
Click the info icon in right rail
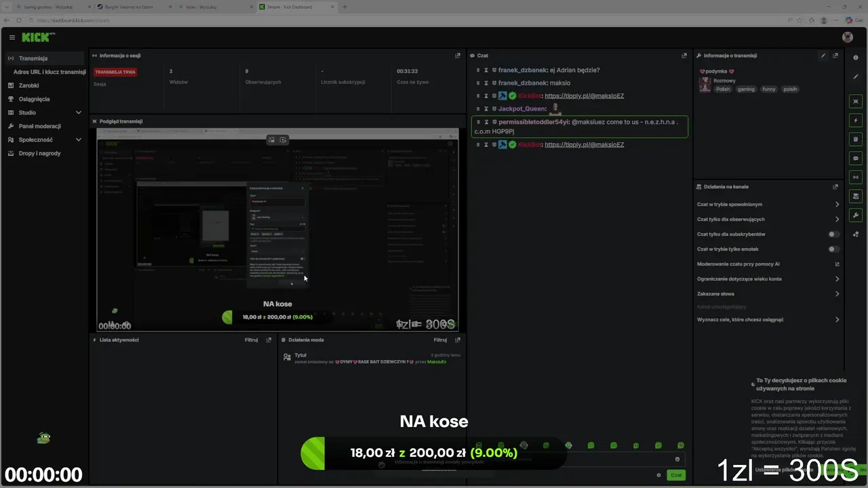(x=856, y=58)
